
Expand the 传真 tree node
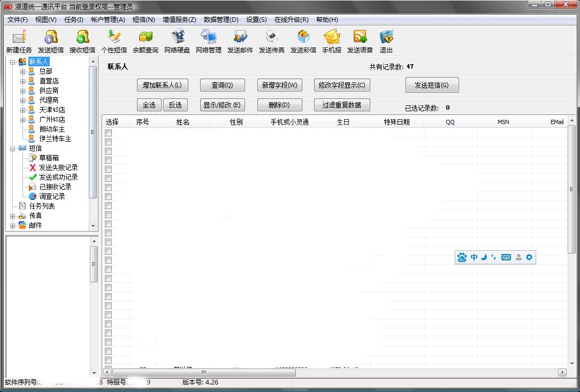[x=13, y=216]
